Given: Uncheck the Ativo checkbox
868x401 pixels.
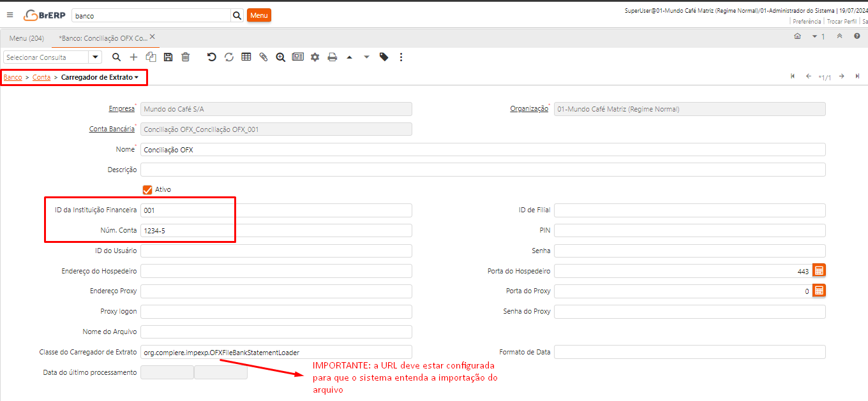Looking at the screenshot, I should [147, 189].
